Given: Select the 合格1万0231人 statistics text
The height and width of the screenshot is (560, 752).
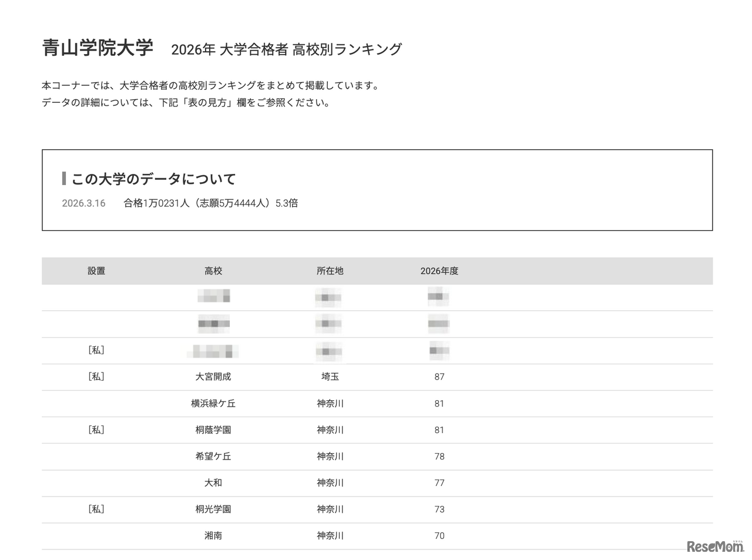Looking at the screenshot, I should [x=210, y=203].
